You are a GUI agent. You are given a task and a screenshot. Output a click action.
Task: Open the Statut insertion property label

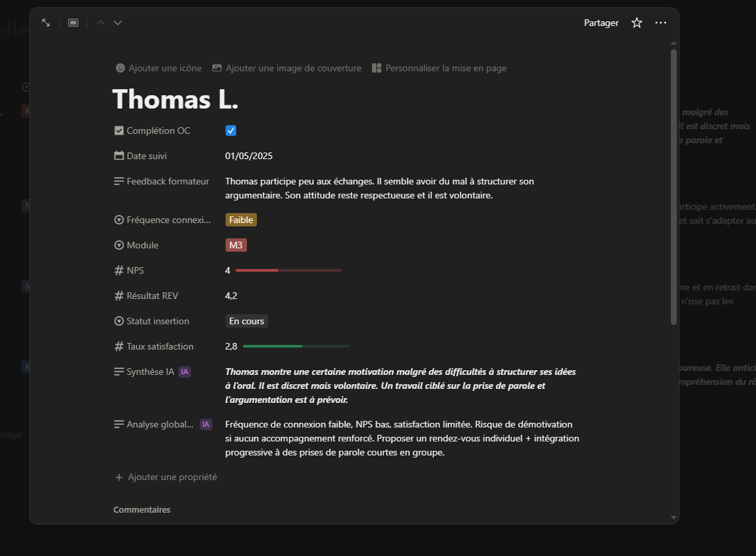(x=152, y=321)
